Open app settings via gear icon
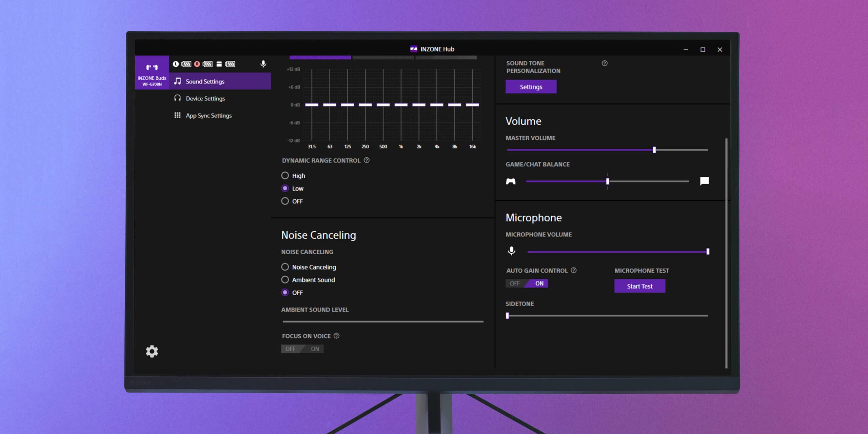This screenshot has height=434, width=868. point(152,351)
